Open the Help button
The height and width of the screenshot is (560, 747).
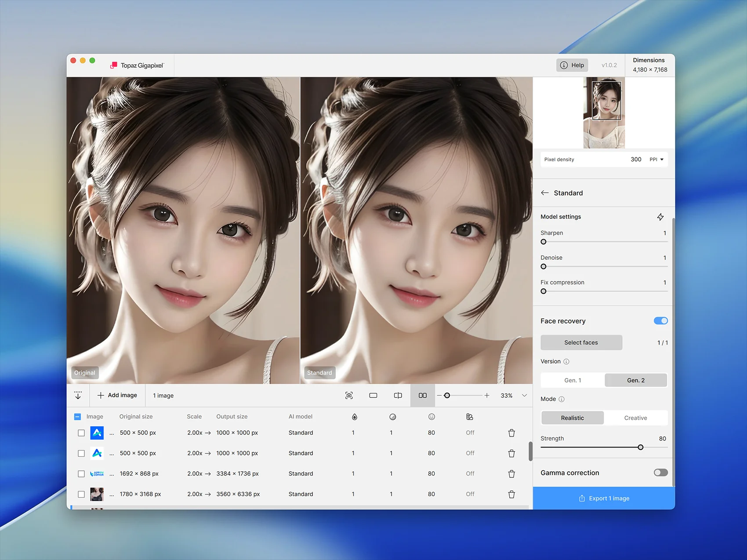(x=572, y=65)
